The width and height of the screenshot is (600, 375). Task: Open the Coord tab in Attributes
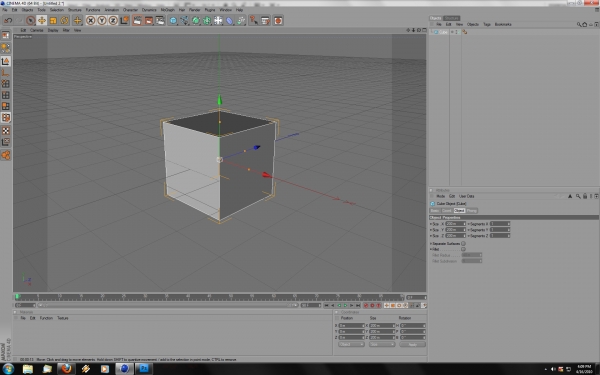[447, 211]
